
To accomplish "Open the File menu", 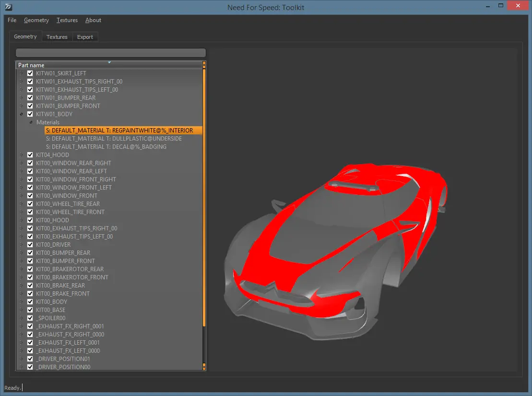I will click(x=12, y=20).
